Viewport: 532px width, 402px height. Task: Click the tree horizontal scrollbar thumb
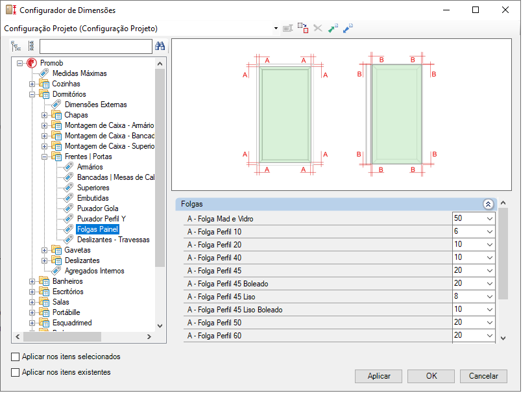[62, 337]
